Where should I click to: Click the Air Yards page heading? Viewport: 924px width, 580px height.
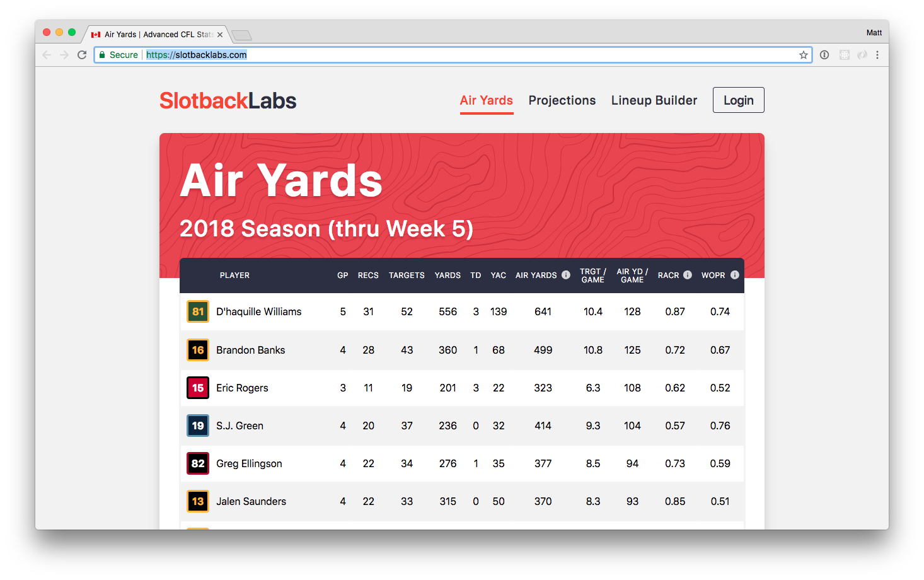coord(281,180)
